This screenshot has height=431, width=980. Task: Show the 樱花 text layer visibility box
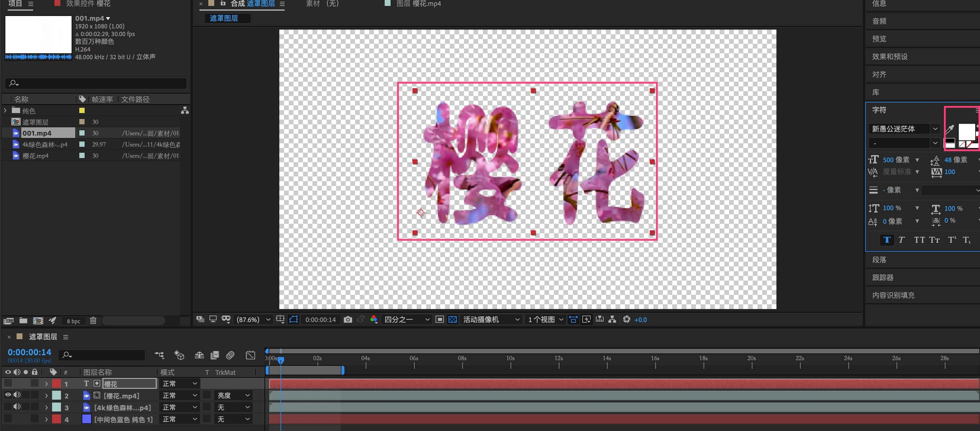click(x=8, y=383)
